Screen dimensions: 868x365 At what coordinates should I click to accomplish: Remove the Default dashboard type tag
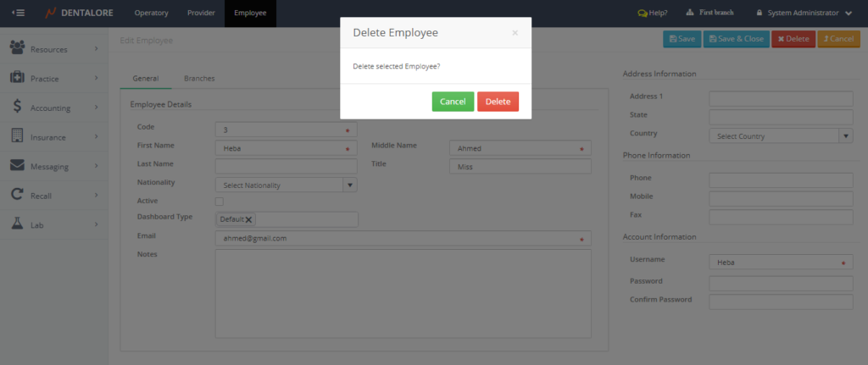click(248, 219)
